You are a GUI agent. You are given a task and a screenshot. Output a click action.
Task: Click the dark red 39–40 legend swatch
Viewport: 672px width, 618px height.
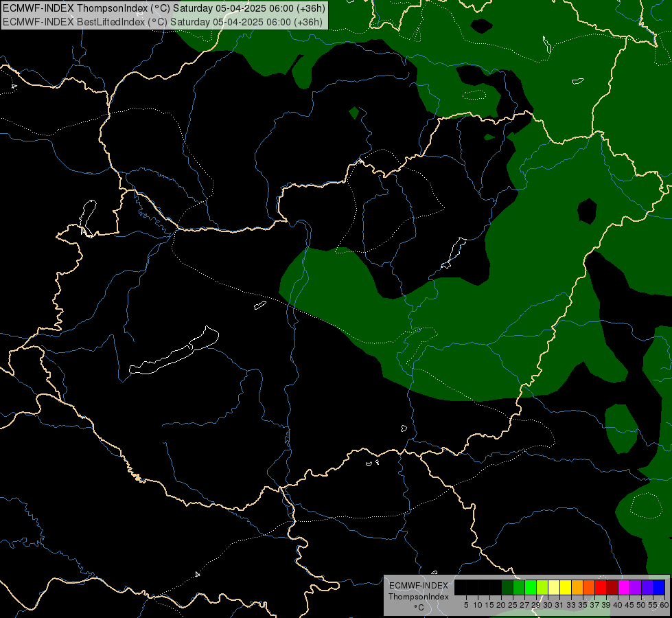612,587
